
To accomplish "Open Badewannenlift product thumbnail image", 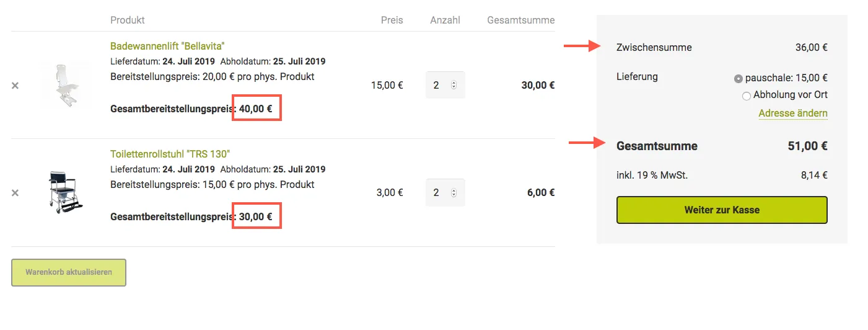I will tap(66, 86).
